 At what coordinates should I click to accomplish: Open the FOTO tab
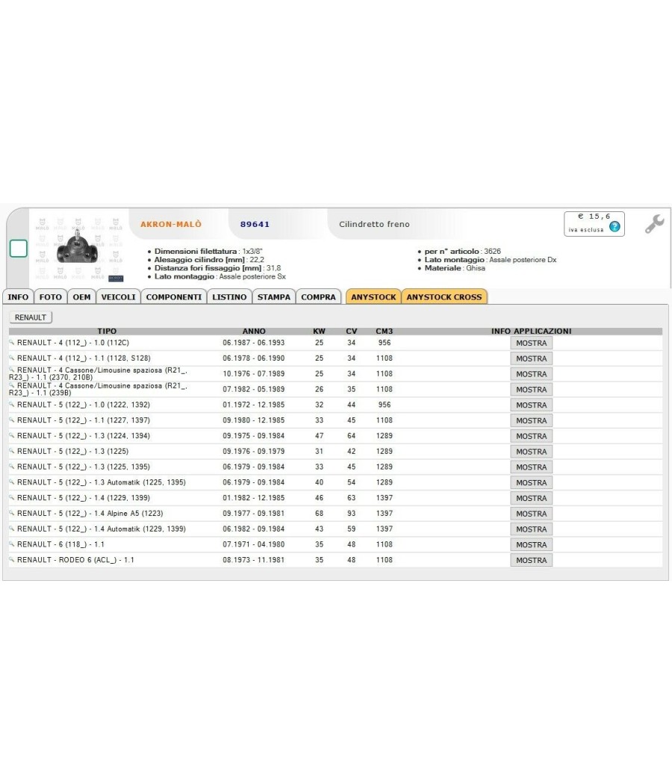(51, 297)
